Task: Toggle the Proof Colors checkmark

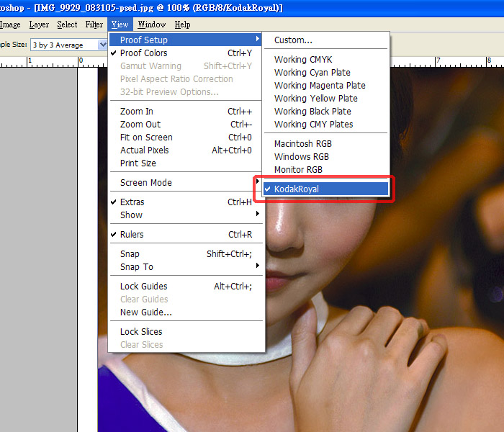Action: (144, 53)
